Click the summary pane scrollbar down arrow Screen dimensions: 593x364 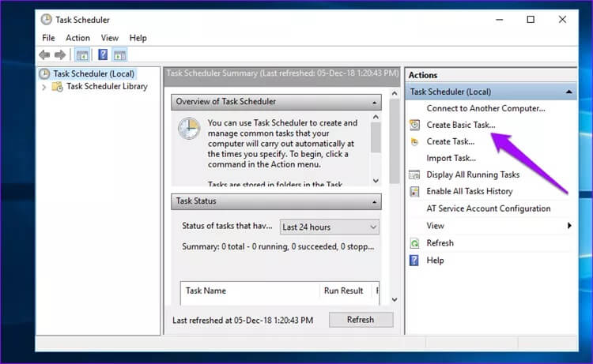click(x=395, y=300)
